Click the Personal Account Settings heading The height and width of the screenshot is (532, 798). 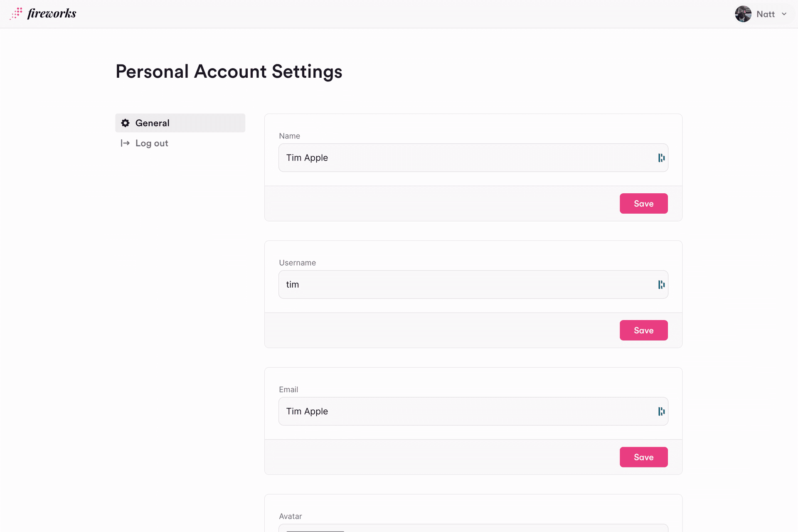229,71
